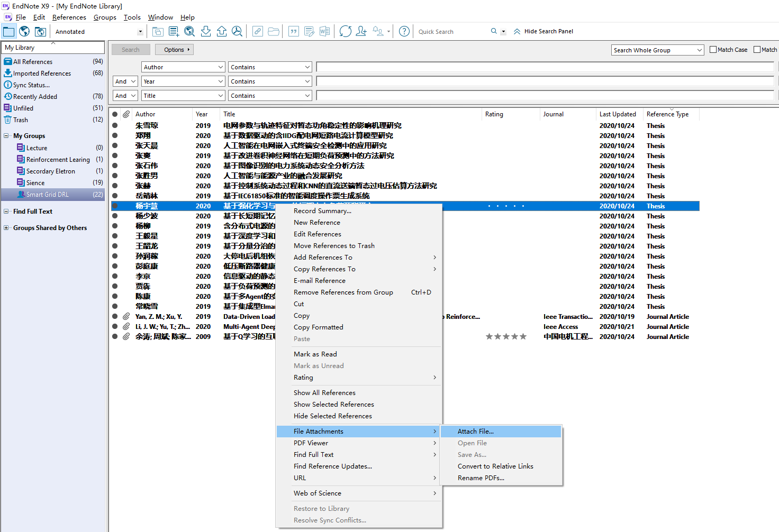779x532 pixels.
Task: Collapse the Find Full Text section
Action: click(x=6, y=212)
